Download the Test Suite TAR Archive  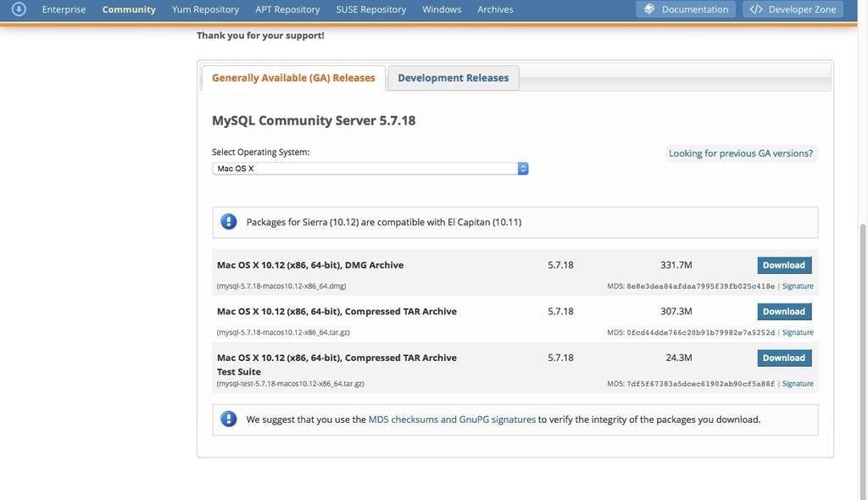coord(783,358)
